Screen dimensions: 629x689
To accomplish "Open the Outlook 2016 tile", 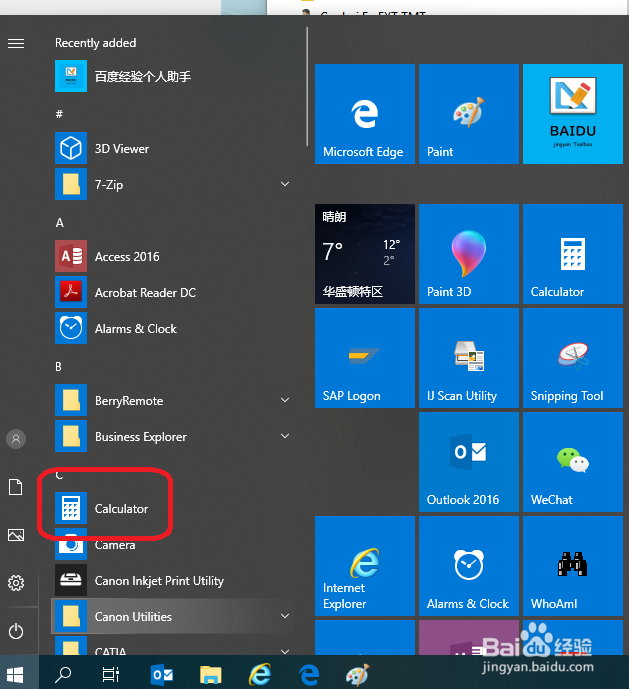I will point(469,462).
